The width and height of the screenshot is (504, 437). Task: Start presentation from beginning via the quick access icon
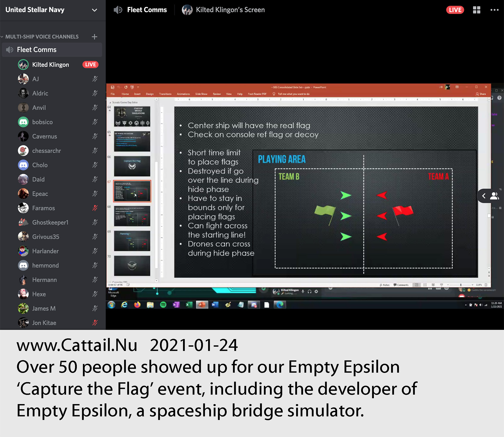pyautogui.click(x=132, y=87)
